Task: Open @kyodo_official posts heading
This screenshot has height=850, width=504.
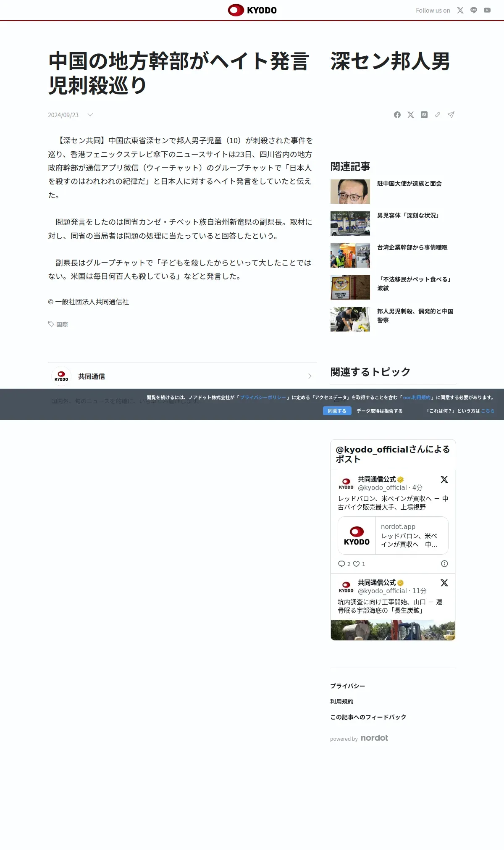Action: tap(393, 454)
